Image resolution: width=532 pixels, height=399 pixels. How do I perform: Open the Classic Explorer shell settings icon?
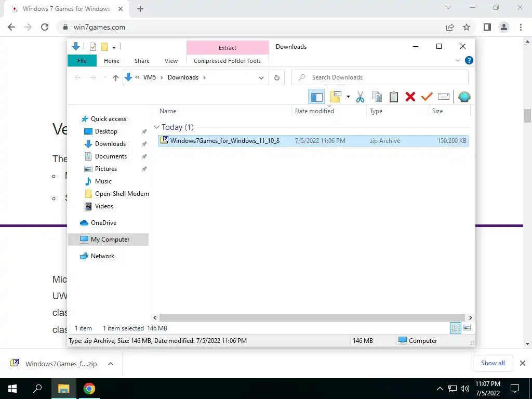click(x=464, y=97)
